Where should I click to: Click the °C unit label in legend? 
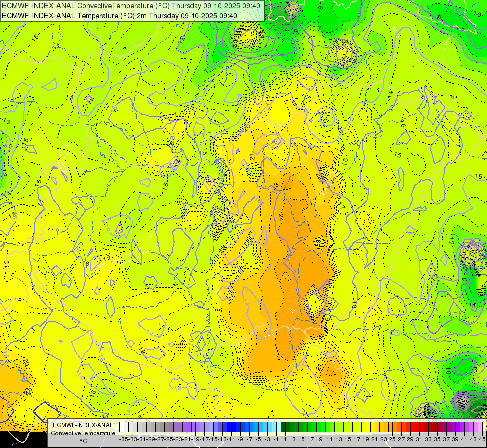coord(83,441)
